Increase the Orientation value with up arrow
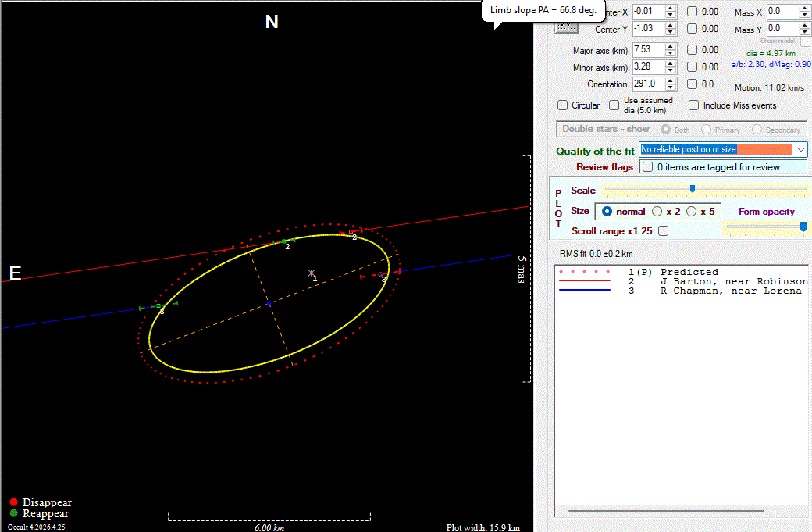The width and height of the screenshot is (812, 532). pyautogui.click(x=671, y=80)
